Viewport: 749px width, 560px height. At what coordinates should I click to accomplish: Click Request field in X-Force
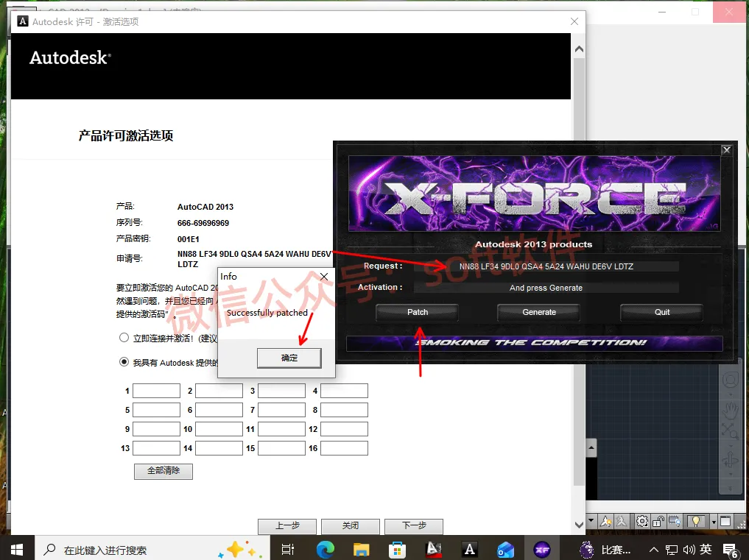(x=546, y=266)
